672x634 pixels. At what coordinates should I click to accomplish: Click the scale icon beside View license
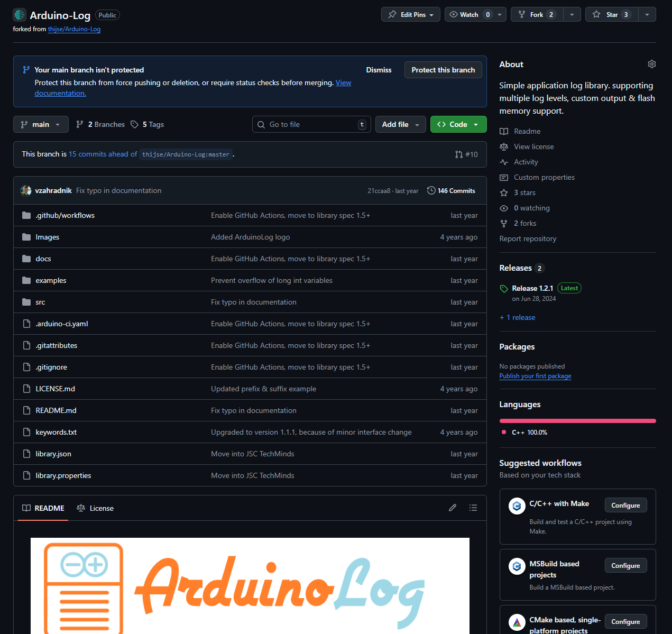(504, 146)
